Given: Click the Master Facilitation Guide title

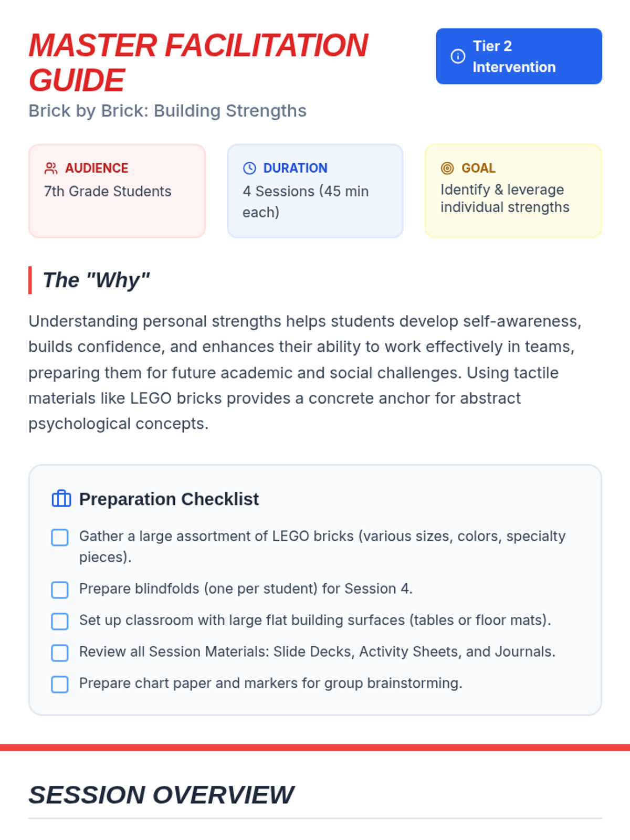Looking at the screenshot, I should pos(198,62).
